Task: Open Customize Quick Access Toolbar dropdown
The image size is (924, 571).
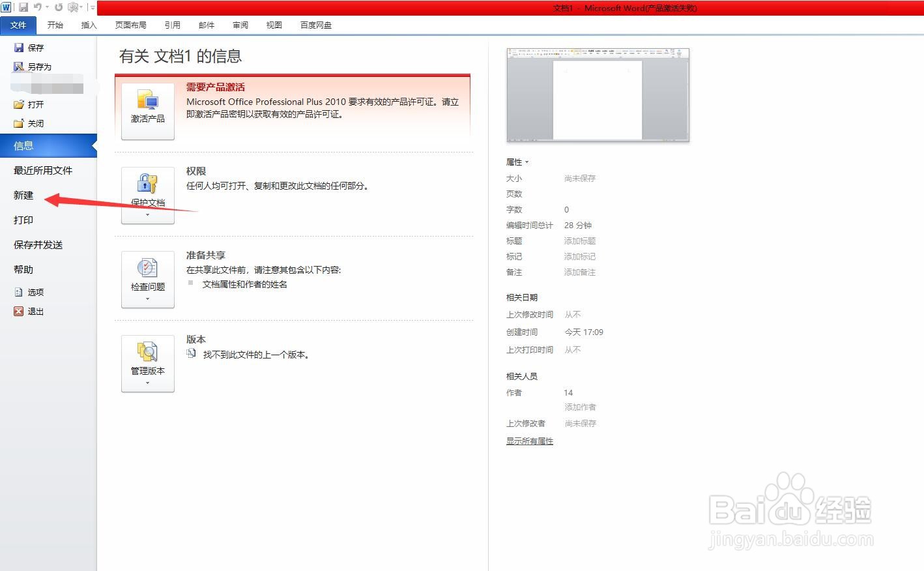Action: coord(93,7)
